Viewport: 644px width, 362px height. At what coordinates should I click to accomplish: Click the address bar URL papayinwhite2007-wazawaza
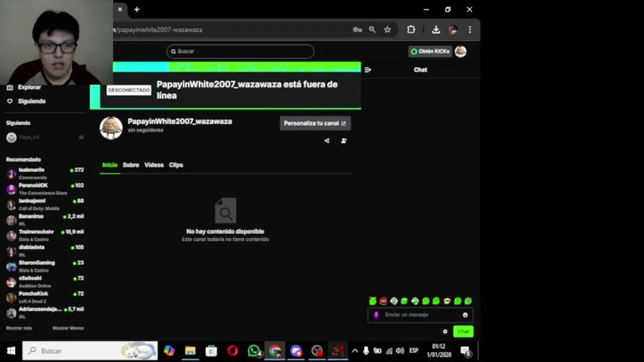point(159,30)
